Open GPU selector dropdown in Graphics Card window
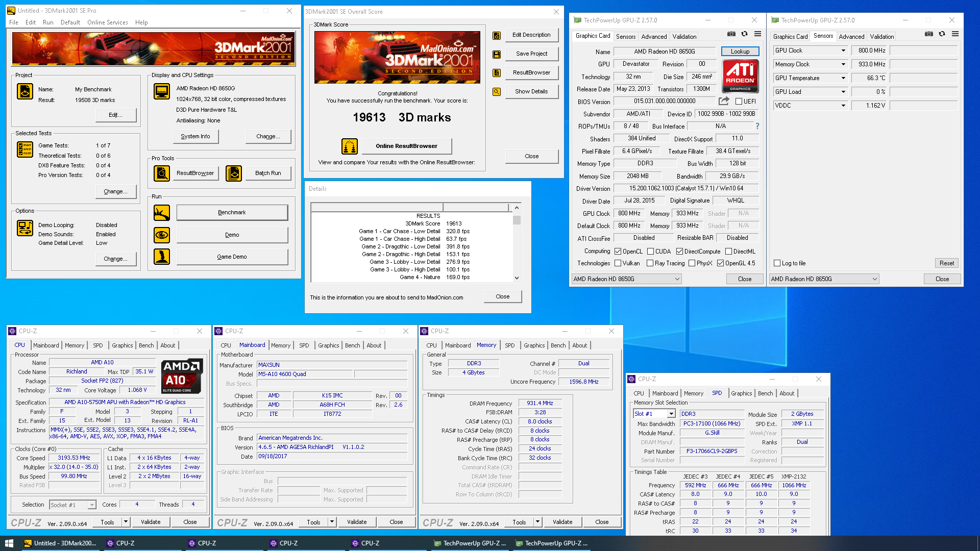 pos(627,279)
